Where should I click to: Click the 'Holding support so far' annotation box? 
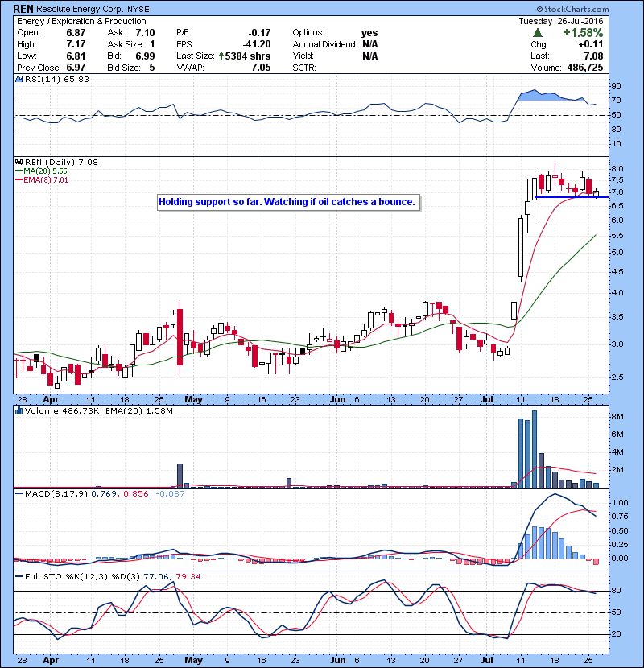(x=289, y=202)
